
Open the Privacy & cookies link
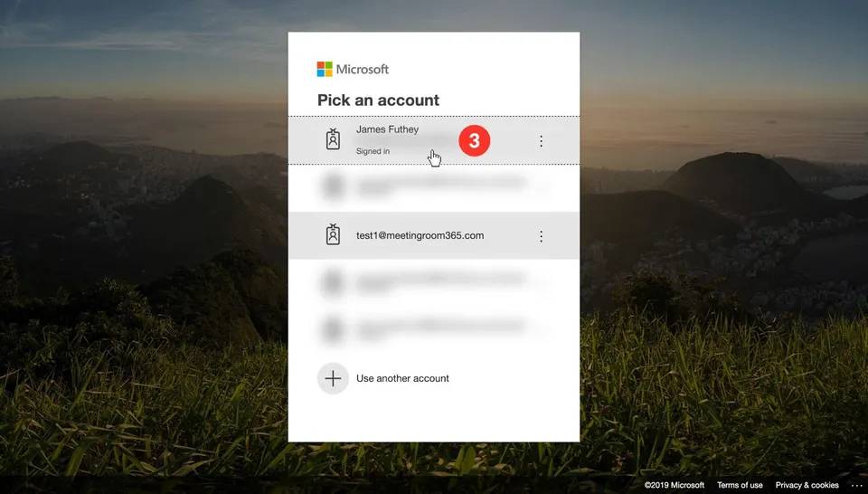[x=807, y=485]
